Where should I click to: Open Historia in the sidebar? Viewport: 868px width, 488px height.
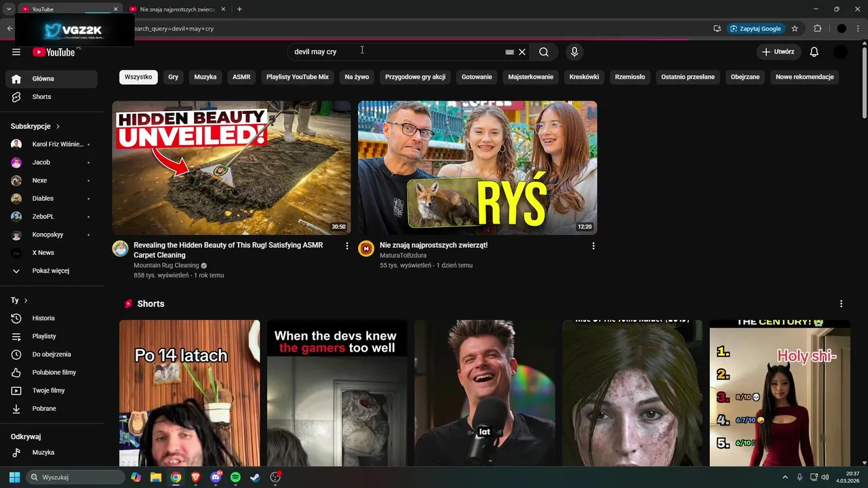(52, 318)
